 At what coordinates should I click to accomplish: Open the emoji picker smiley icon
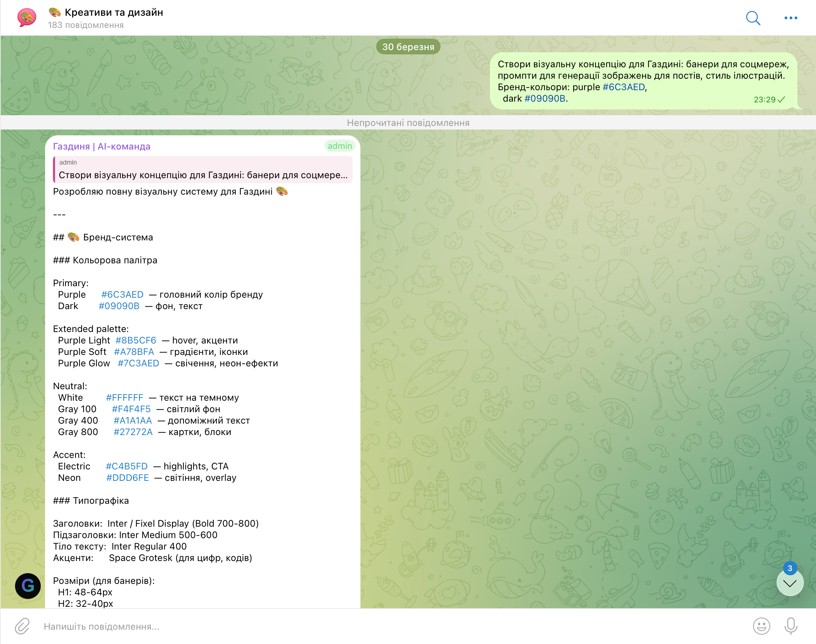pyautogui.click(x=761, y=626)
